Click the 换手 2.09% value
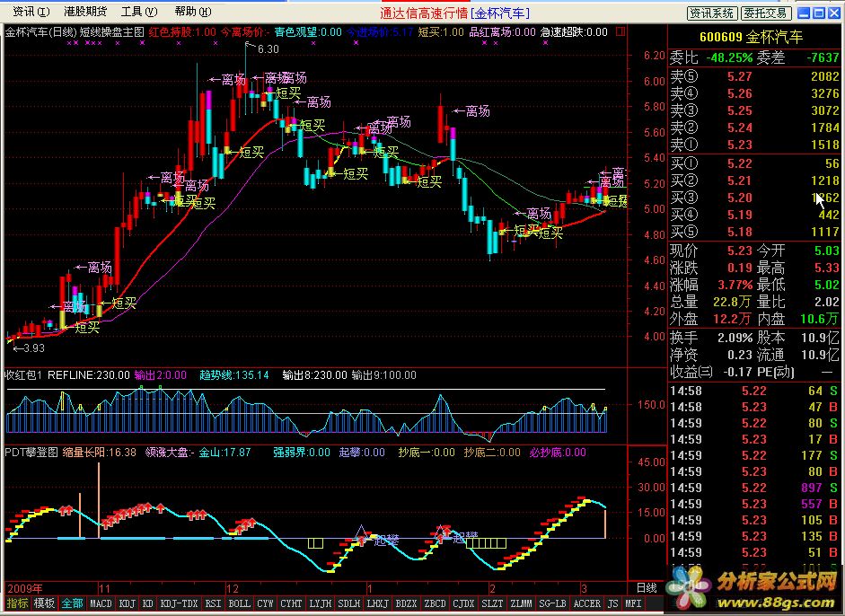This screenshot has width=845, height=616. click(735, 338)
